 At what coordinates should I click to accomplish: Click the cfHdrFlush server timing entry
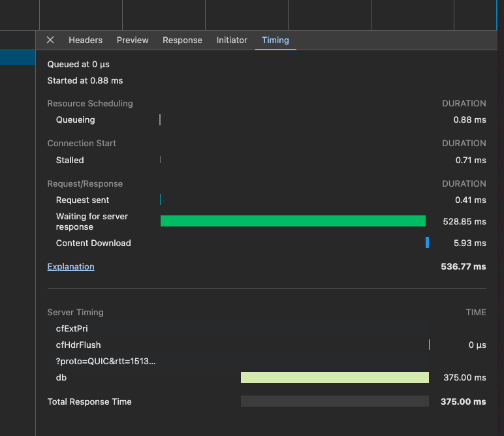[78, 345]
